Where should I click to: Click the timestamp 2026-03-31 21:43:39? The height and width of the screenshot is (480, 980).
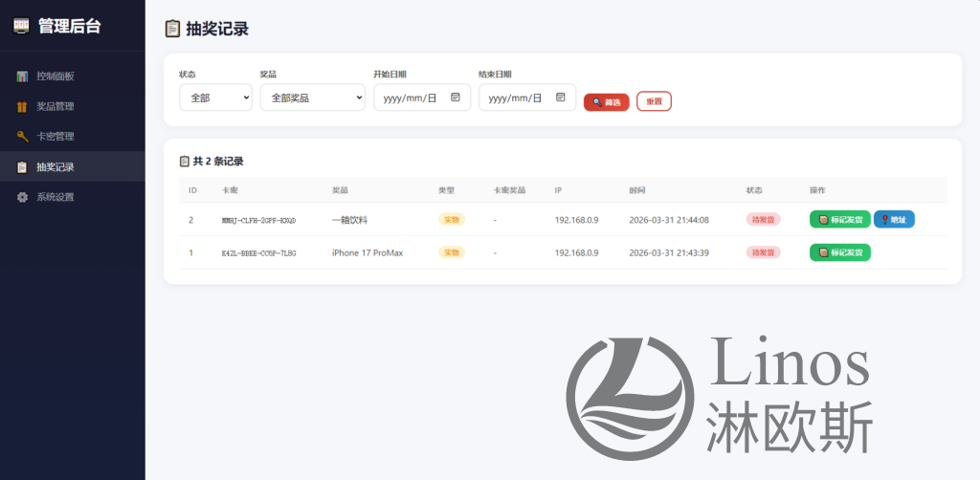coord(669,252)
